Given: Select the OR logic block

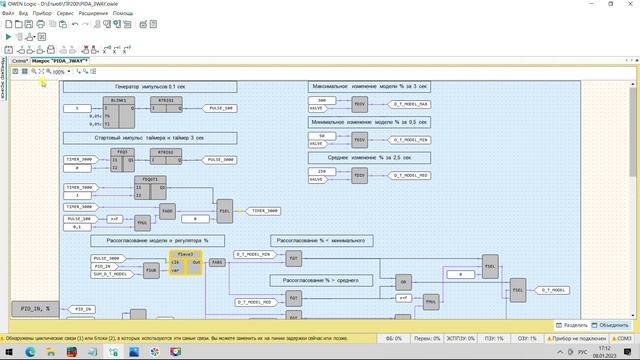Looking at the screenshot, I should (403, 282).
